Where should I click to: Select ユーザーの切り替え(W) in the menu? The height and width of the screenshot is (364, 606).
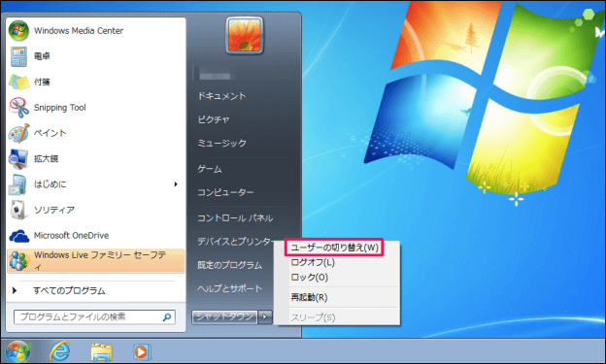[x=334, y=248]
